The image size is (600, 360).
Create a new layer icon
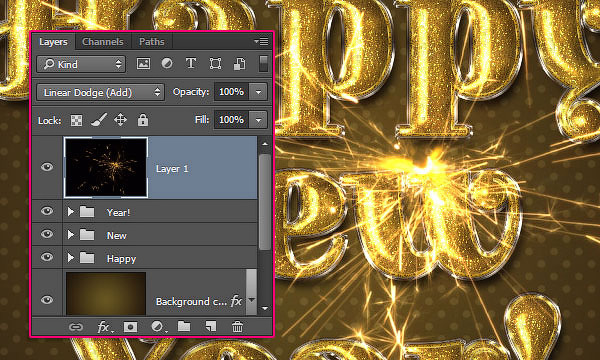pyautogui.click(x=211, y=326)
